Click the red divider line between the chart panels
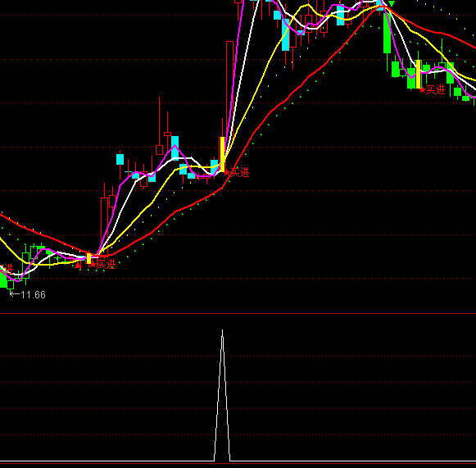 coord(238,313)
